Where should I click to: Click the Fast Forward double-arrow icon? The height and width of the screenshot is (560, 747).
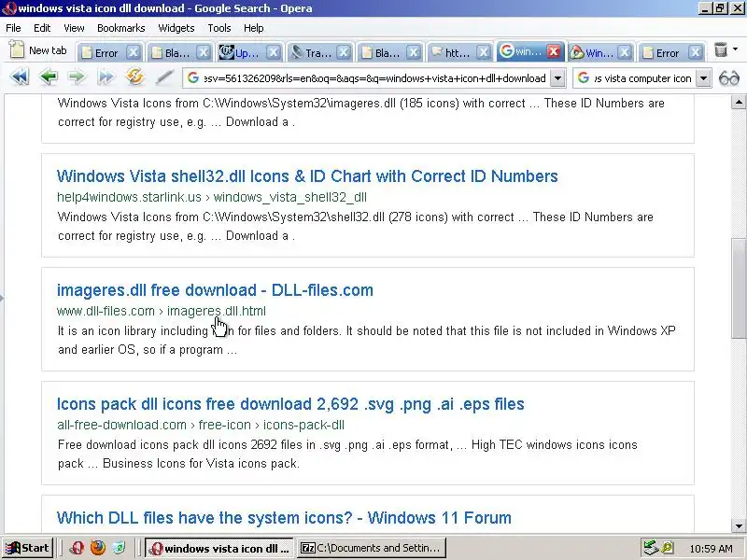106,77
